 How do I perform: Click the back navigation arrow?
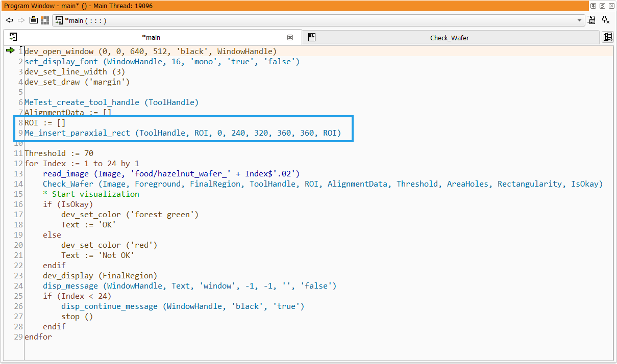[9, 20]
